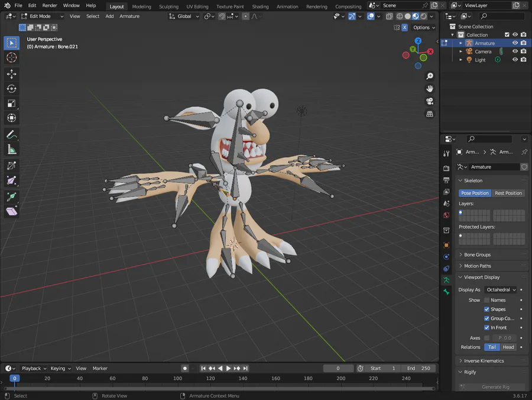Image resolution: width=532 pixels, height=400 pixels.
Task: Select the Scale tool
Action: pos(12,104)
